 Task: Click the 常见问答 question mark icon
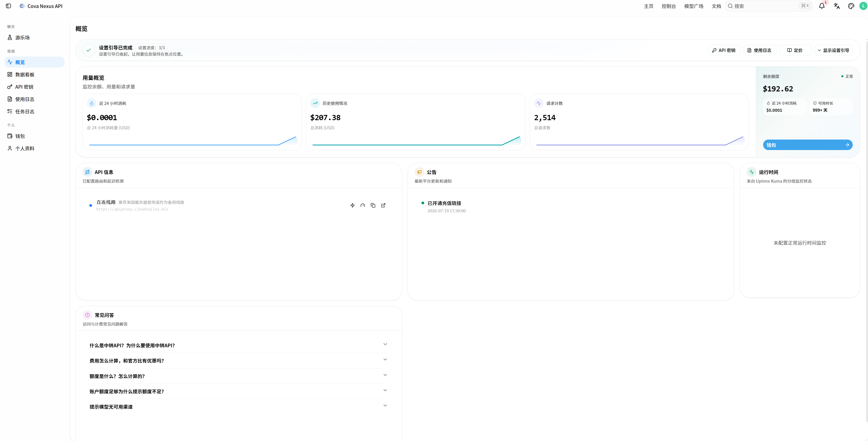[87, 315]
